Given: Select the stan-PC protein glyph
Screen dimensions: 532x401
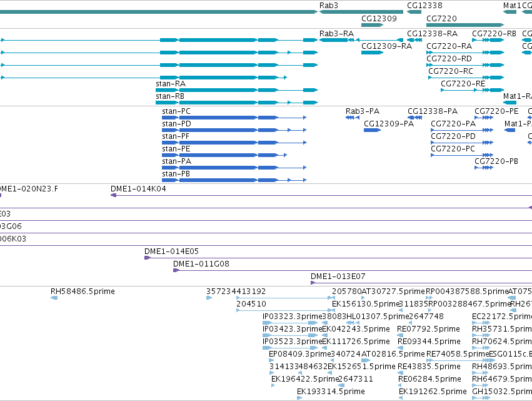Looking at the screenshot, I should [234, 118].
